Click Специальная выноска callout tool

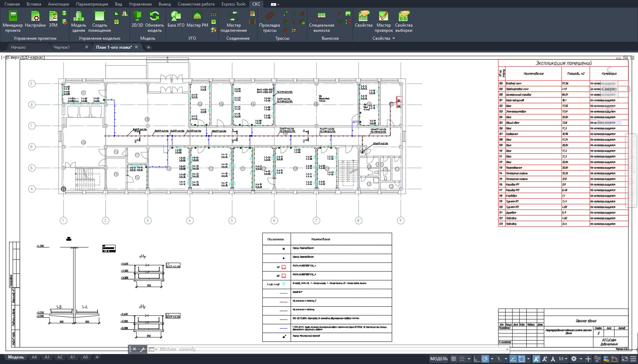[x=321, y=21]
